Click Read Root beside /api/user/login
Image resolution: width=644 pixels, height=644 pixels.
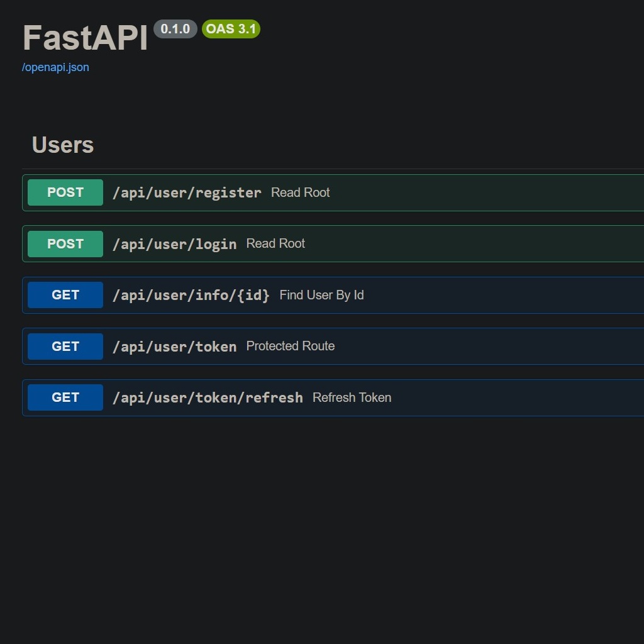pos(275,243)
